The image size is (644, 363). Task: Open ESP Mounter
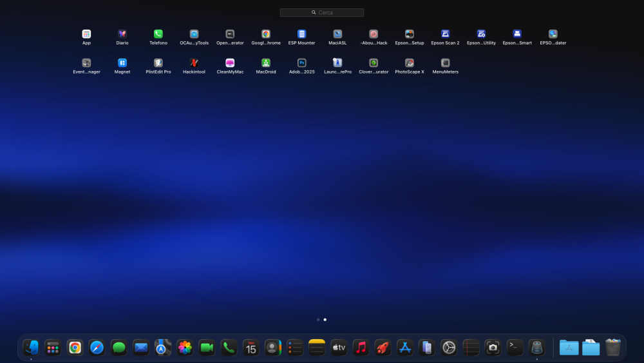(301, 34)
